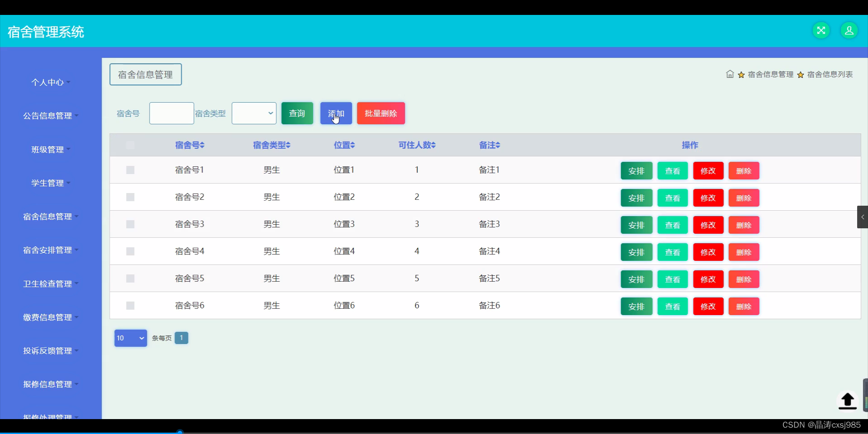Click 删除 button for 宿舍号1

pos(744,171)
